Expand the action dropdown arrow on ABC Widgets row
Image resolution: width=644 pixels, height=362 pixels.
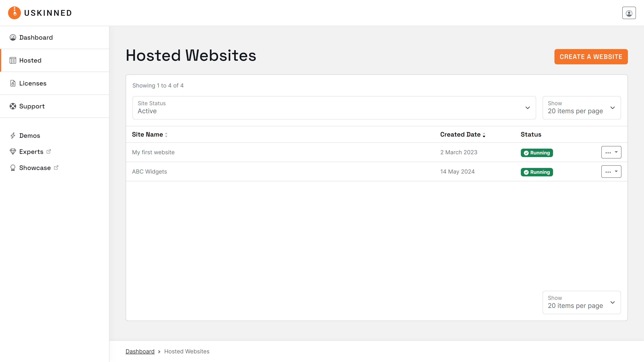(x=616, y=171)
